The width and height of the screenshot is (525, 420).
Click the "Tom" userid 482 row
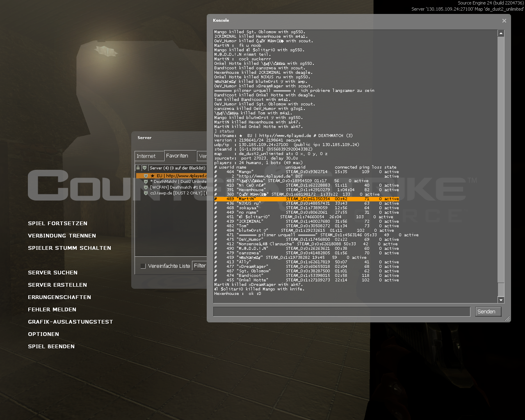pos(306,226)
